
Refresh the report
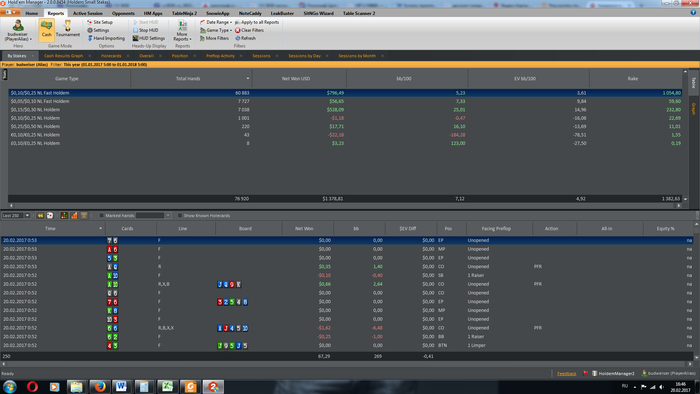pos(246,38)
